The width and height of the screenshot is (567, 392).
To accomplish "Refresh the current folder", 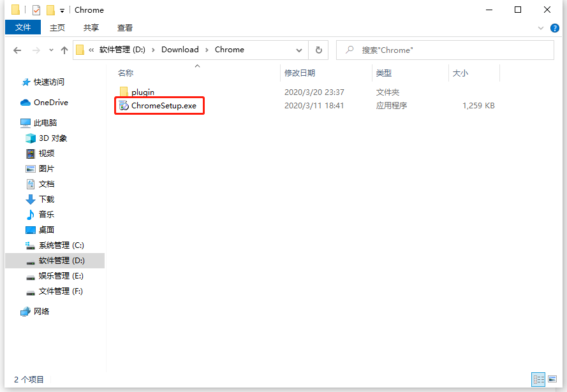I will tap(318, 50).
